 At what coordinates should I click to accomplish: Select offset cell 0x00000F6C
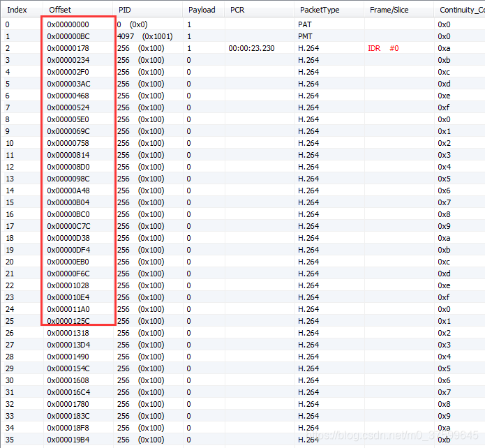click(68, 274)
